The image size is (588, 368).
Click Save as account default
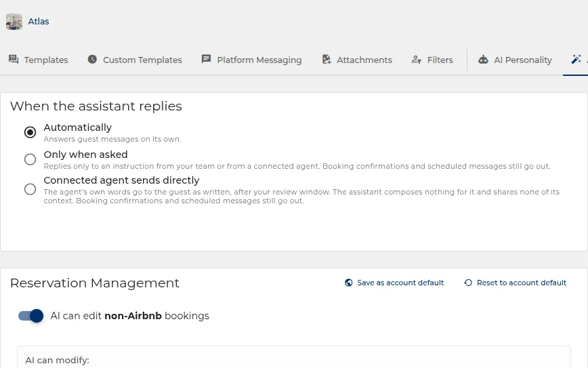coord(394,283)
